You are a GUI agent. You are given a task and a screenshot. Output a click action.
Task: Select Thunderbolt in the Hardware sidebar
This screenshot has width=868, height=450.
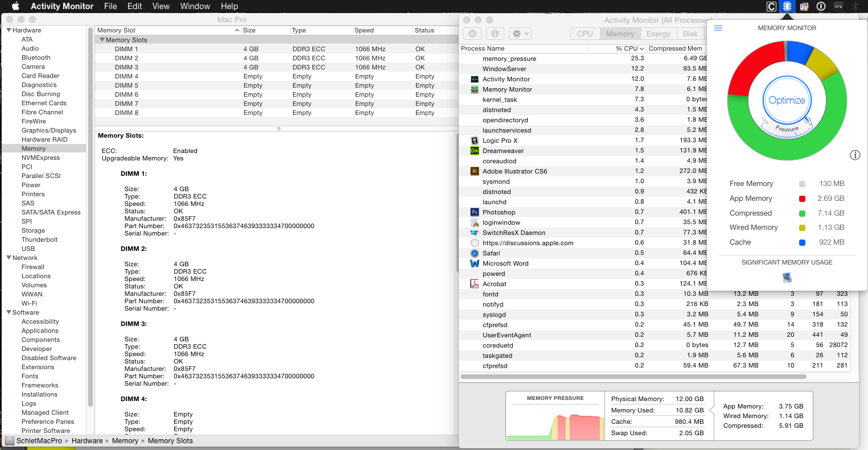click(40, 240)
